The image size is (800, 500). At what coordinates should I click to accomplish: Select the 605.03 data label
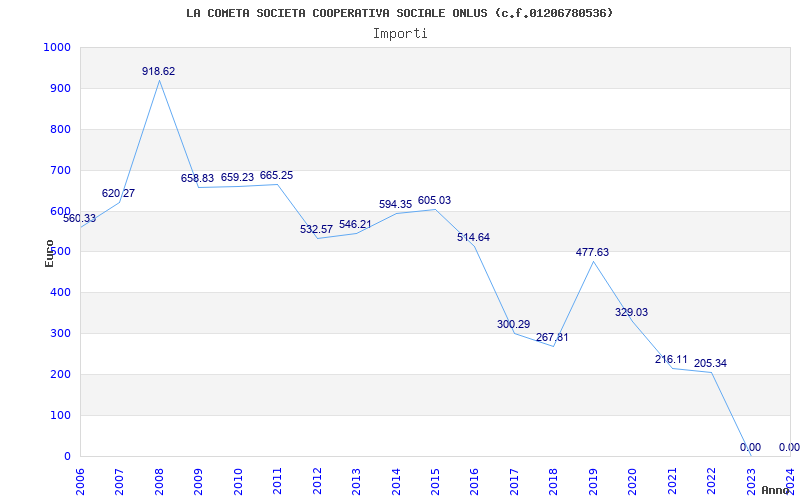pos(435,201)
